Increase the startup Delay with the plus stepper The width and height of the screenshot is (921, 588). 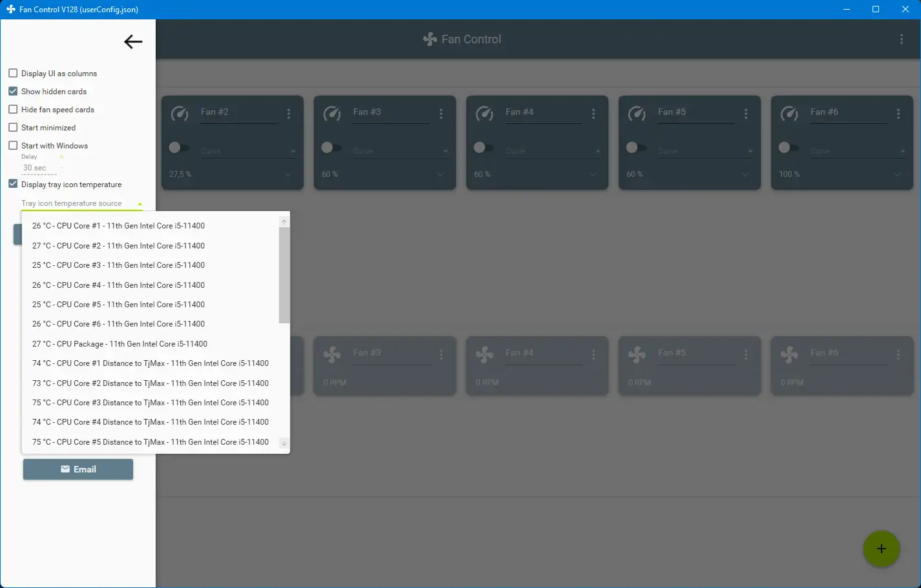click(61, 157)
